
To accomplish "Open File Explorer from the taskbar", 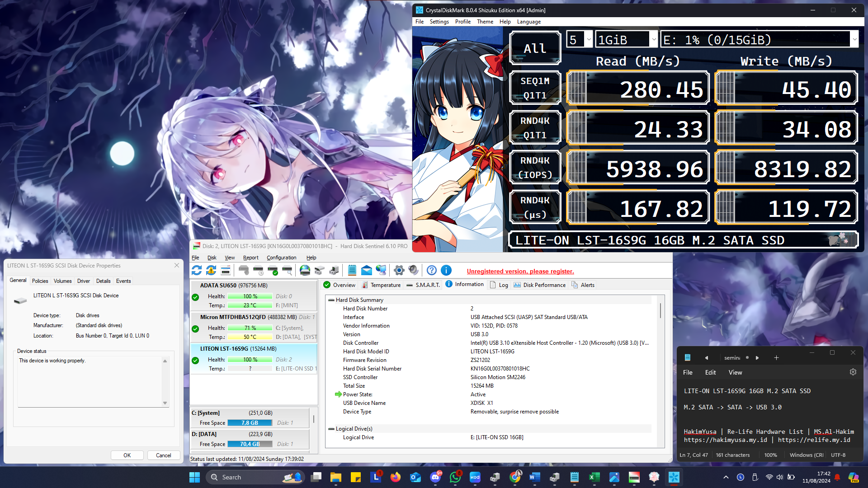I will 336,477.
